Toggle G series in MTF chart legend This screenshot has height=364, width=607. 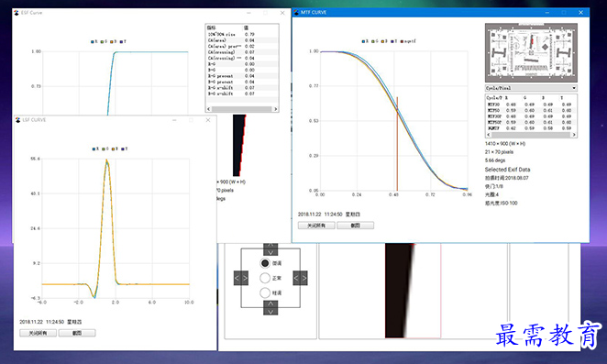pos(374,41)
